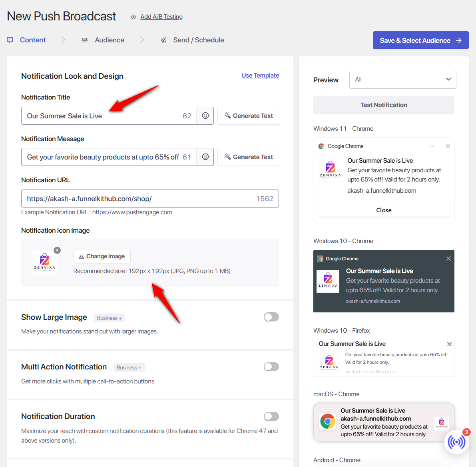Click small Zenvixa logo in macOS preview
The image size is (476, 467).
coord(441,423)
